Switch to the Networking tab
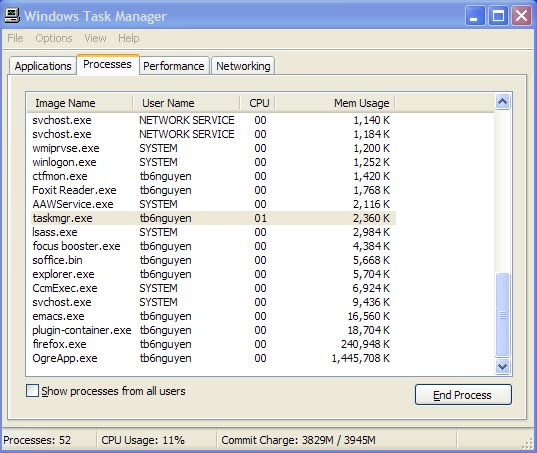 coord(243,66)
